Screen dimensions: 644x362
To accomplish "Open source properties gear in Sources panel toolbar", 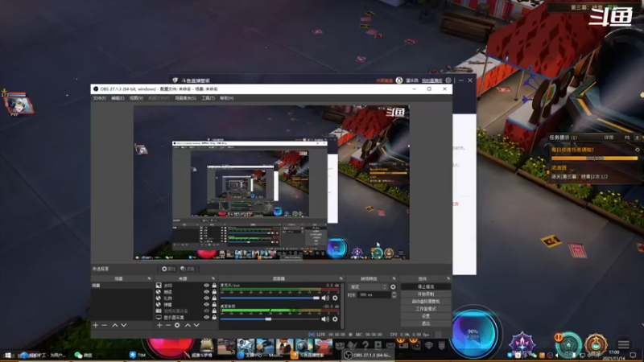I will point(177,325).
